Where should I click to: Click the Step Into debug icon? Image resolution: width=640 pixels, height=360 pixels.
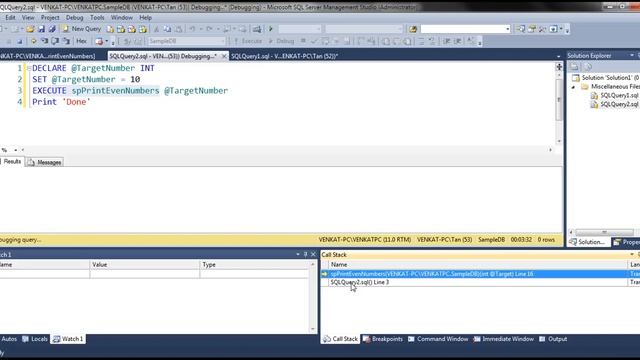(x=44, y=41)
